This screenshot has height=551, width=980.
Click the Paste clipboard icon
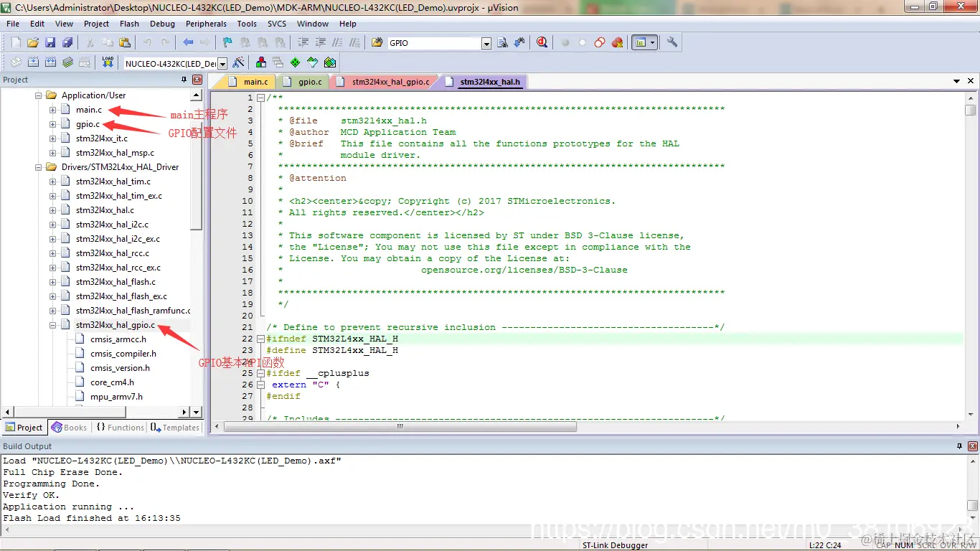(125, 43)
